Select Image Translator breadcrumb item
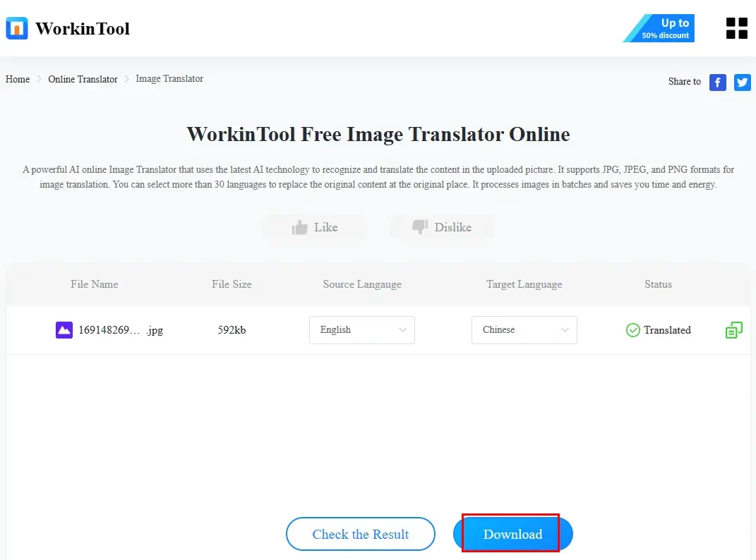The height and width of the screenshot is (560, 756). click(x=169, y=79)
